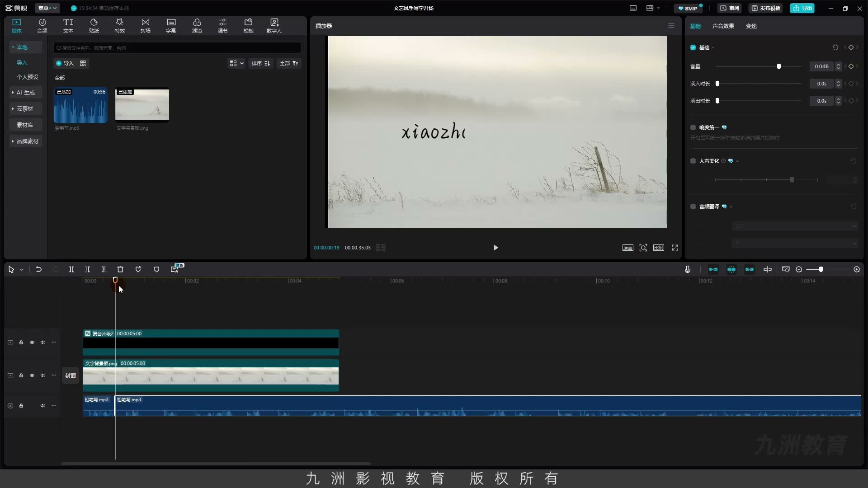Image resolution: width=868 pixels, height=488 pixels.
Task: Enable the 人声美化 checkbox
Action: point(693,161)
